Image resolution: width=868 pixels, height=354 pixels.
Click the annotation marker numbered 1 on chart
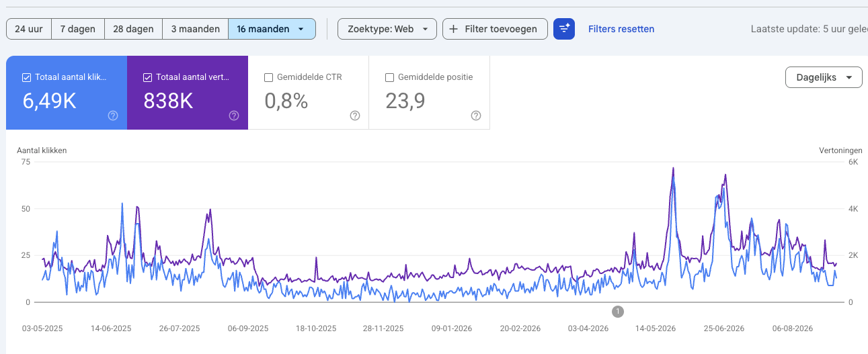(x=618, y=311)
